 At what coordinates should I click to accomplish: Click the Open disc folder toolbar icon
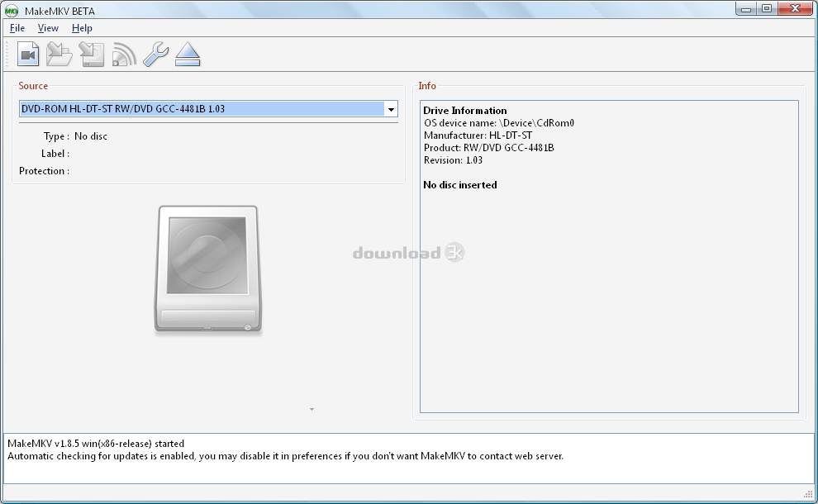59,54
